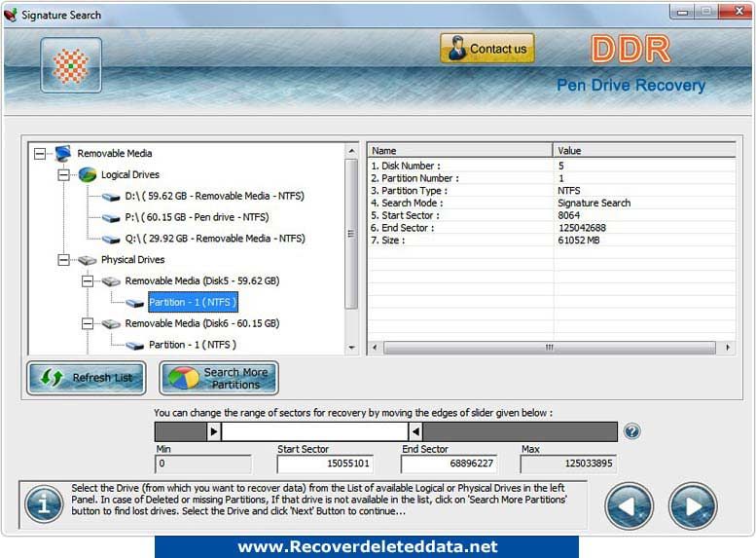756x558 pixels.
Task: Click the white selected sector range bar
Action: coord(315,431)
